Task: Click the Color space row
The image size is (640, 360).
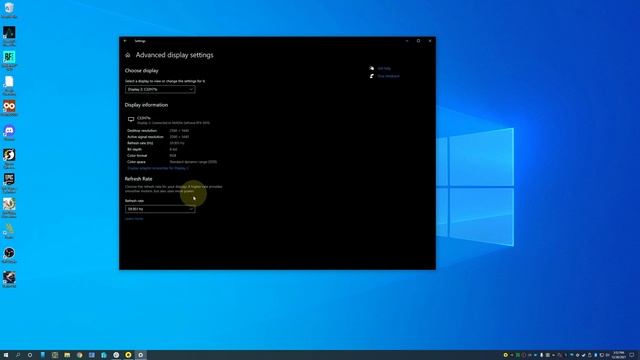Action: [x=172, y=162]
